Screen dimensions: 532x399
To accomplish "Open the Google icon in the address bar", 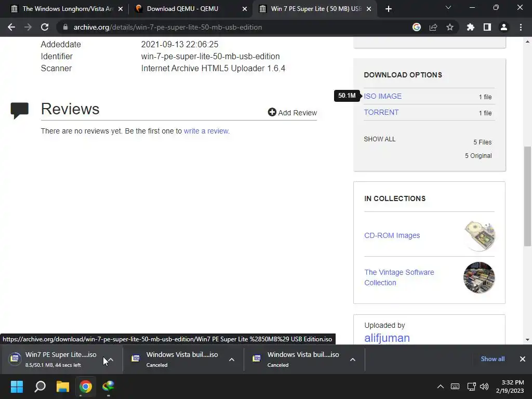I will point(417,27).
